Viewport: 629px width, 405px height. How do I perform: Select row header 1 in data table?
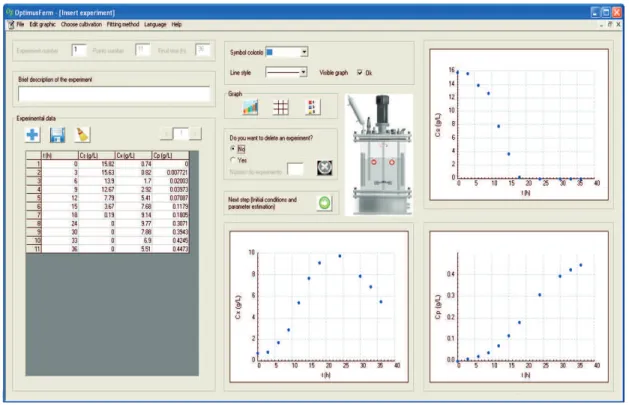(34, 164)
